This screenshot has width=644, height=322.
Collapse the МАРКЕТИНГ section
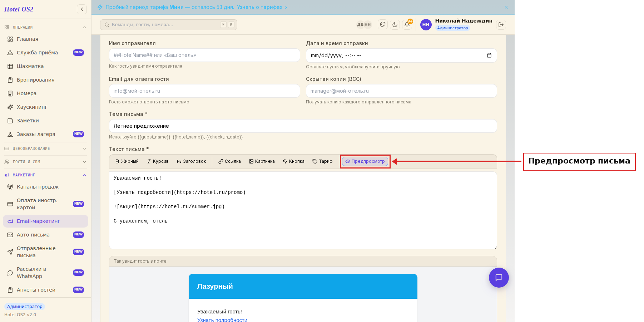click(45, 175)
